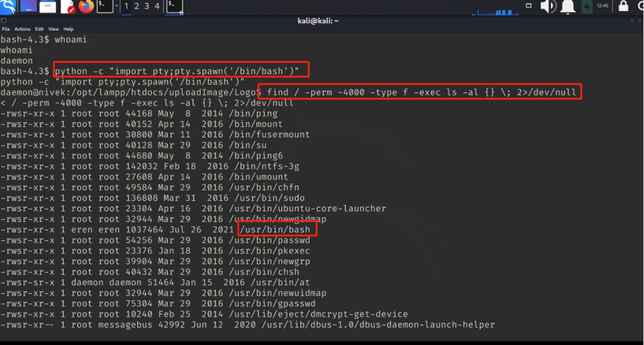Screen dimensions: 644x345
Task: Click the typed python pty.spawn command
Action: click(177, 71)
